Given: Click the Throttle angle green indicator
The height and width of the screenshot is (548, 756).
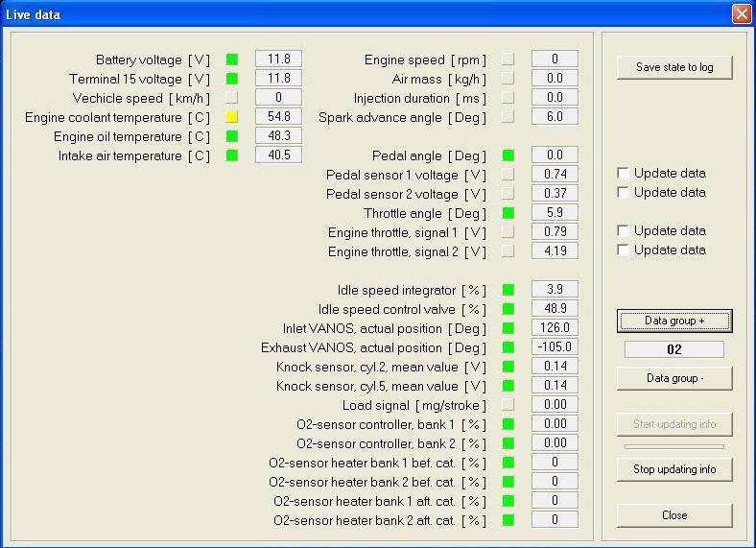Looking at the screenshot, I should click(x=508, y=213).
